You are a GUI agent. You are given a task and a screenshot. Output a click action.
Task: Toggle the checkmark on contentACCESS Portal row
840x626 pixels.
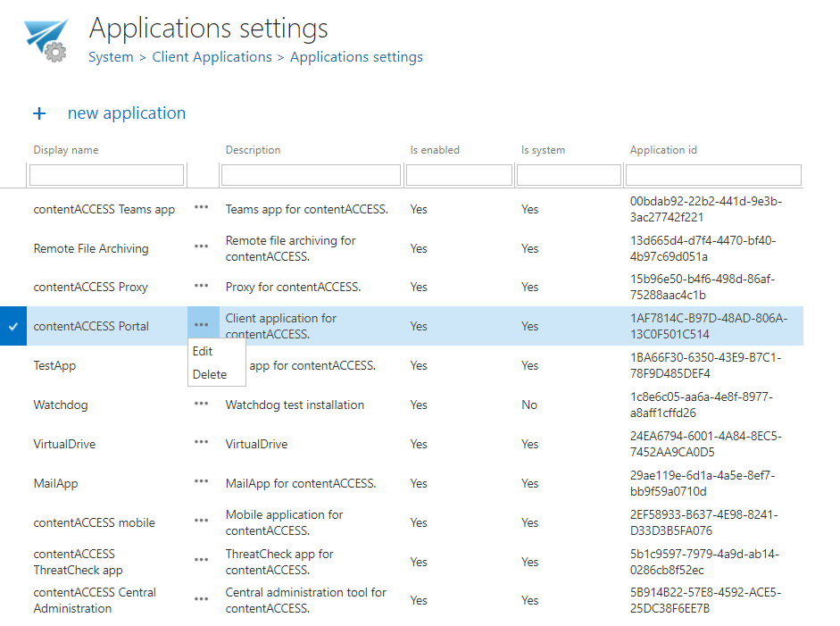pos(13,327)
